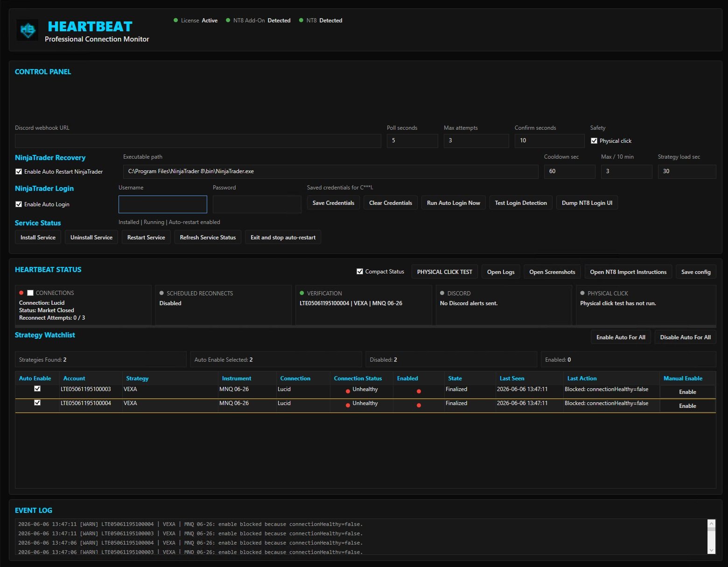Click the Strategy load sec field
Viewport: 728px width, 567px height.
[687, 172]
